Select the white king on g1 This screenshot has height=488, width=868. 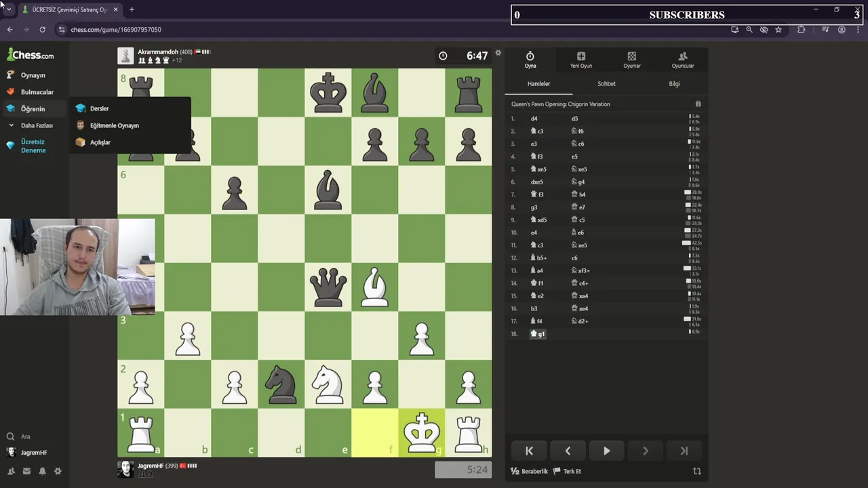click(421, 432)
